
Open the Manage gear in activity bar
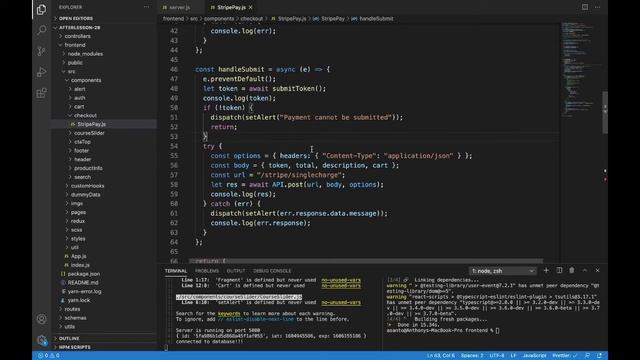[x=41, y=340]
